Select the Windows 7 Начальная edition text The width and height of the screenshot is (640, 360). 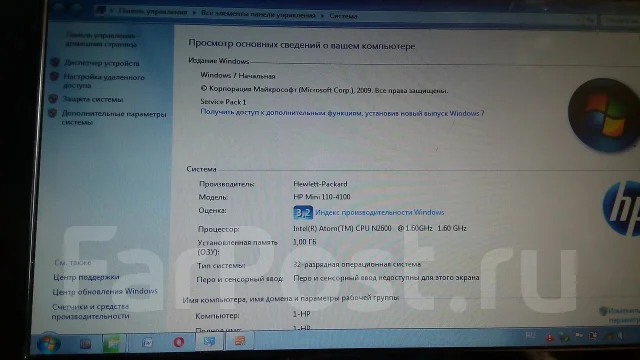point(238,76)
